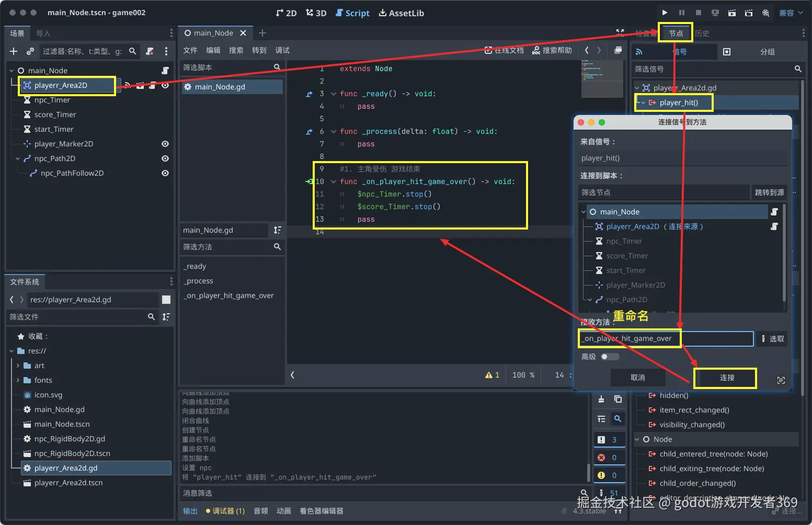This screenshot has height=525, width=812.
Task: Edit the receiver method name field
Action: (x=666, y=338)
